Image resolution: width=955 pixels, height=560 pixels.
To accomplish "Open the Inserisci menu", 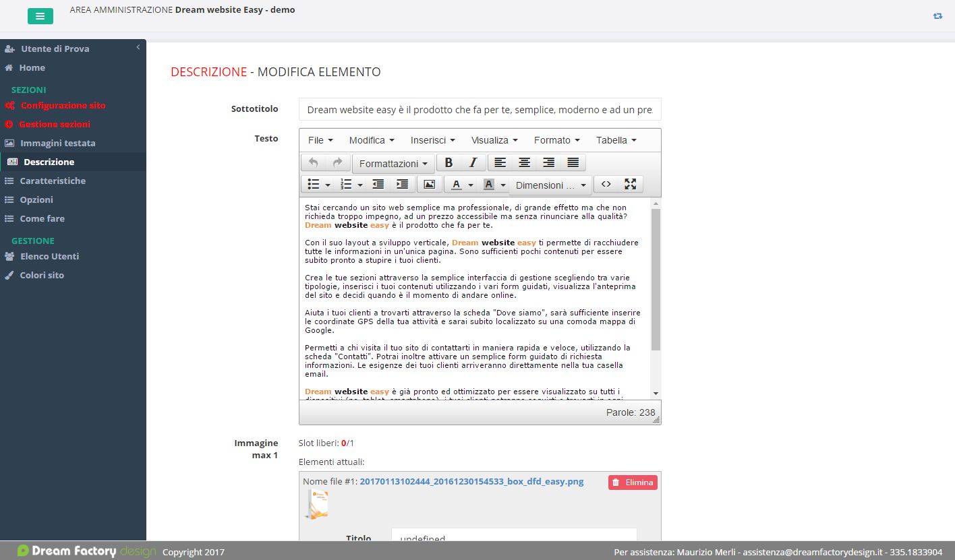I will tap(433, 140).
